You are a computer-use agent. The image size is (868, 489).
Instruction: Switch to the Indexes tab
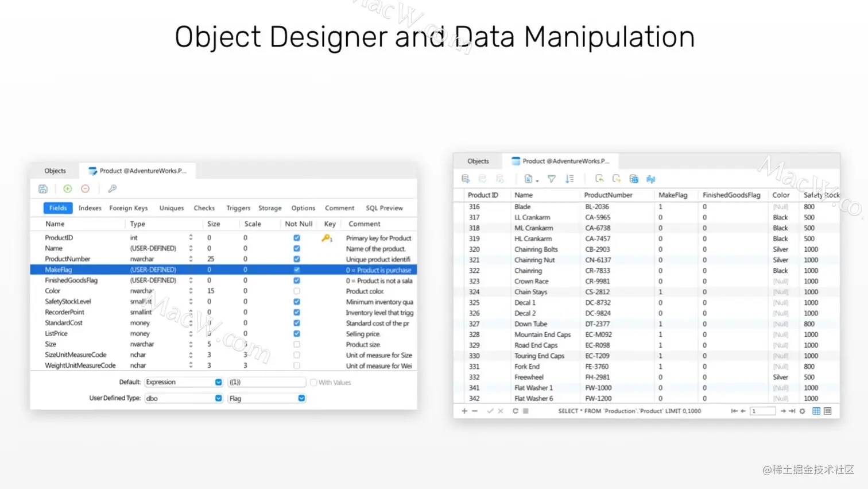click(x=90, y=208)
